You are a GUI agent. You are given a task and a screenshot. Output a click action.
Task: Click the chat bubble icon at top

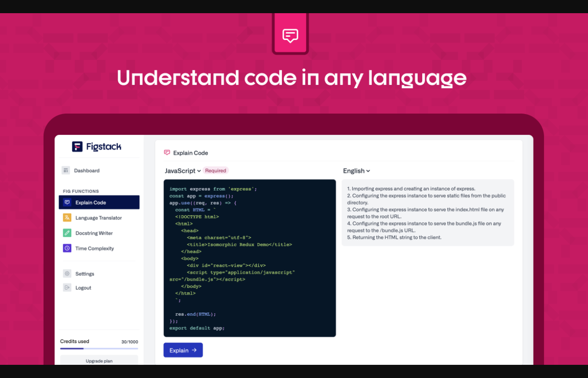[290, 35]
